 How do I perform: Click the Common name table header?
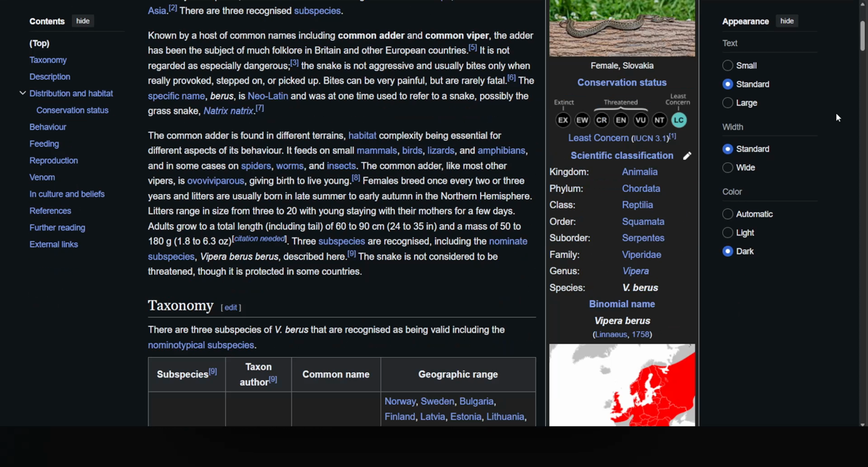tap(336, 375)
